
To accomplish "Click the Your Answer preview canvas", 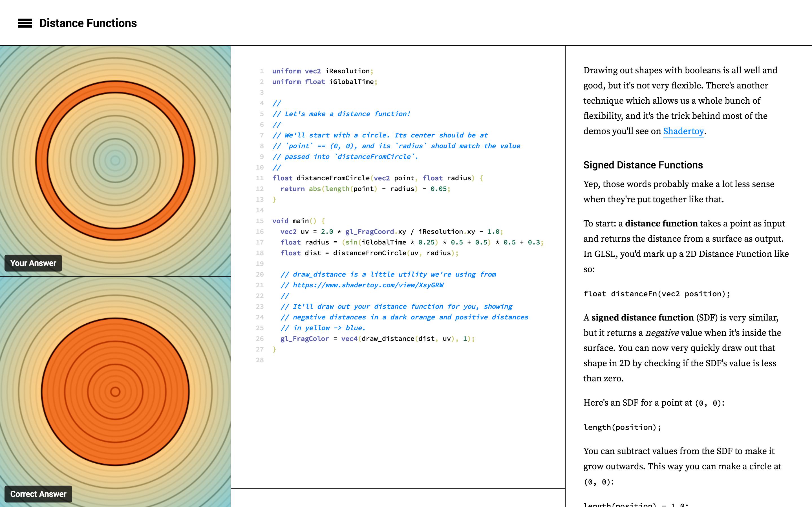I will click(115, 160).
